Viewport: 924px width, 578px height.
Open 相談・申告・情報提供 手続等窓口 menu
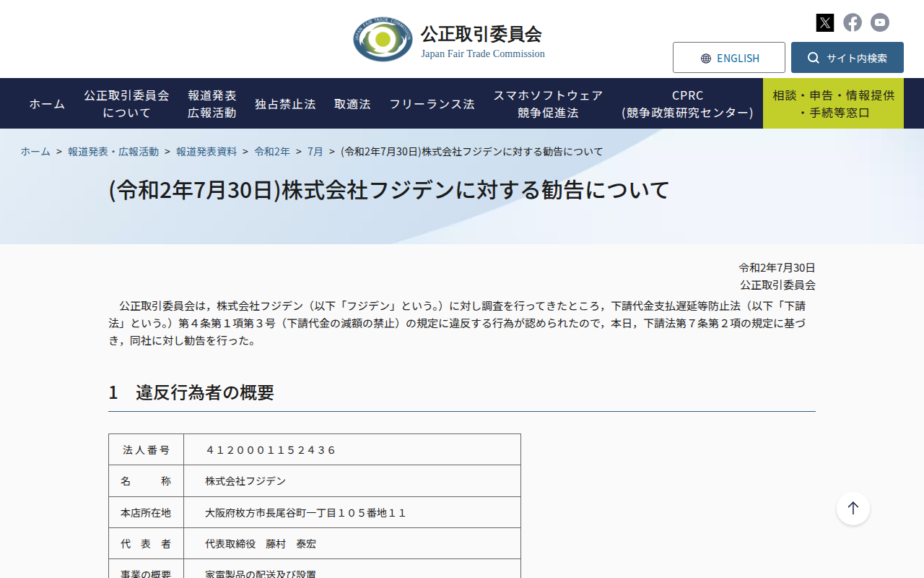coord(833,104)
